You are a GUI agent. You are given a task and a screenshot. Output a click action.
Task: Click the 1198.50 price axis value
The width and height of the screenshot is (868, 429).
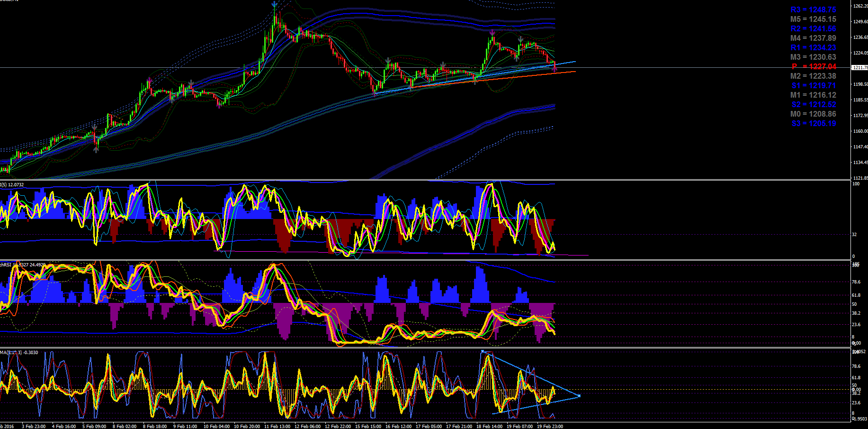click(x=860, y=84)
